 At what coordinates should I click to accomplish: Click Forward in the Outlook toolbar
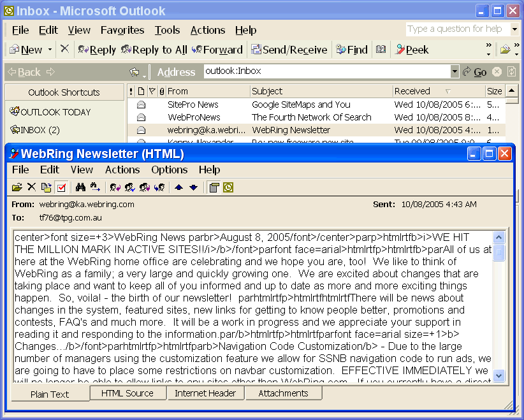coord(217,50)
